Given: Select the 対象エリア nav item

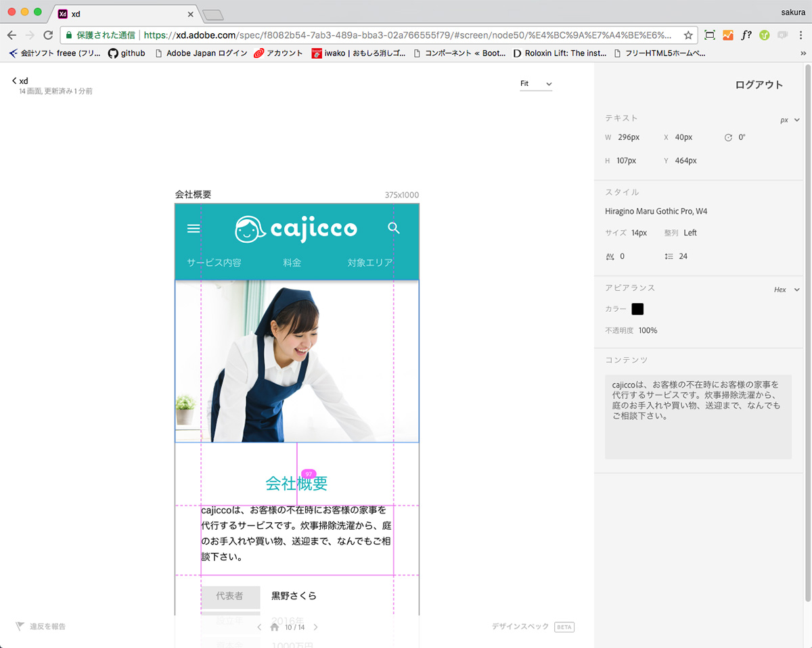Looking at the screenshot, I should pyautogui.click(x=370, y=262).
